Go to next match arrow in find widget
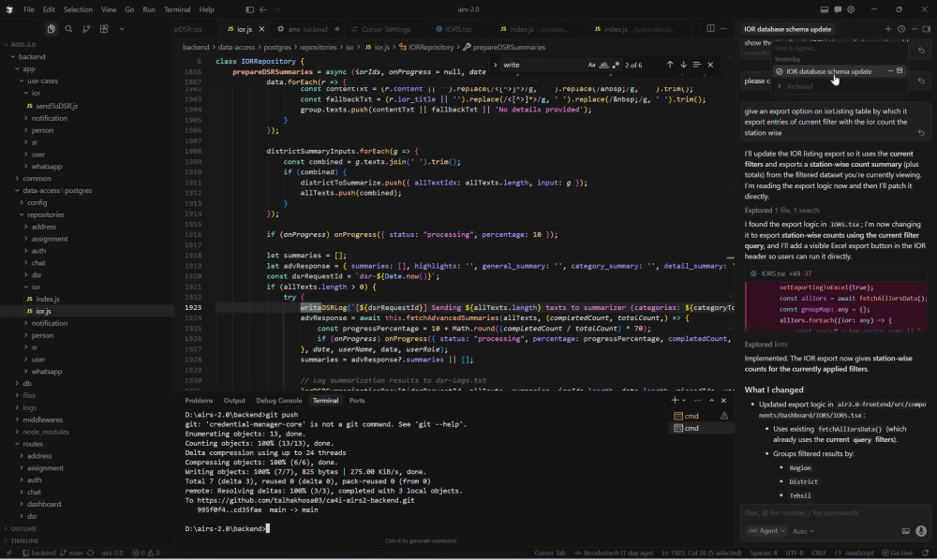The width and height of the screenshot is (937, 560). click(684, 65)
